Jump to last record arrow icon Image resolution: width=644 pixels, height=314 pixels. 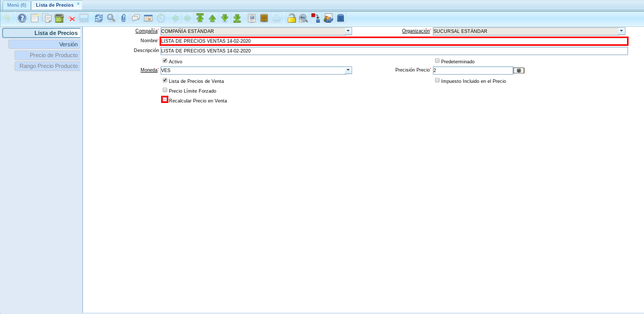237,18
